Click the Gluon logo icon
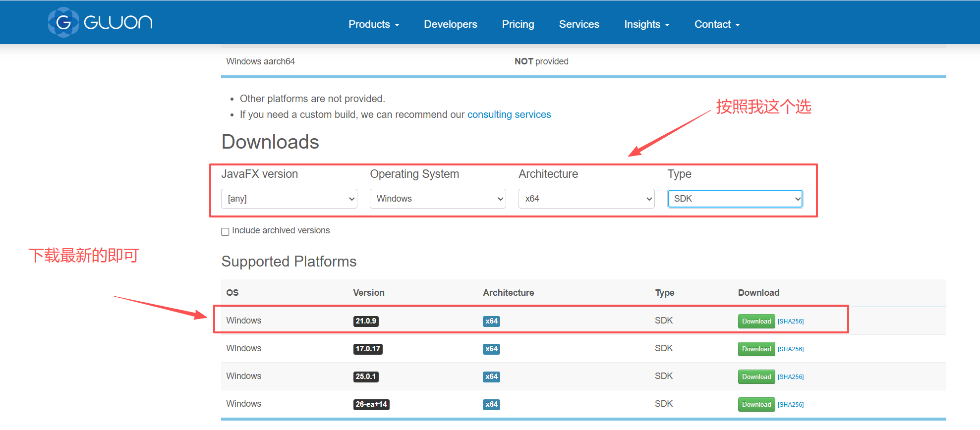Screen dimensions: 980x430 coord(63,22)
